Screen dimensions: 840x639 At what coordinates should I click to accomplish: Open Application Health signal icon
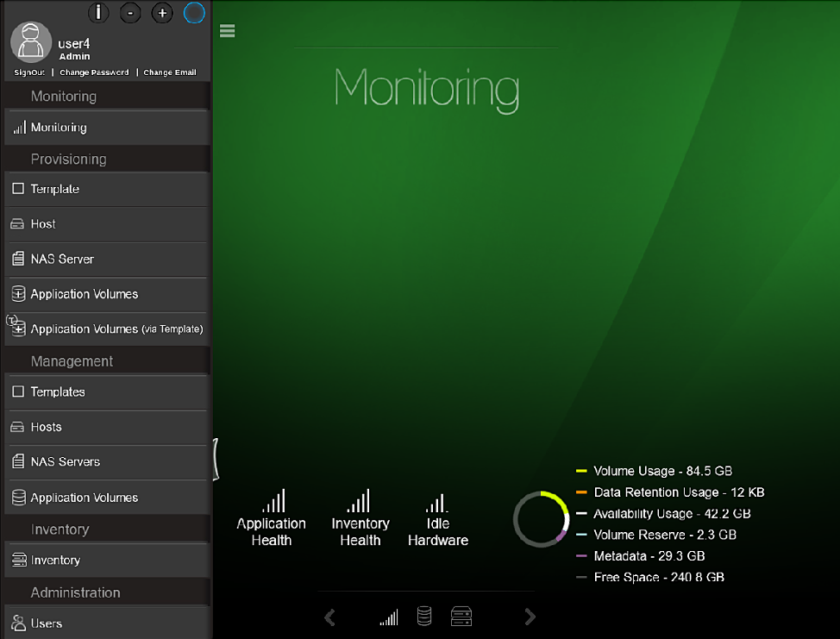click(273, 501)
